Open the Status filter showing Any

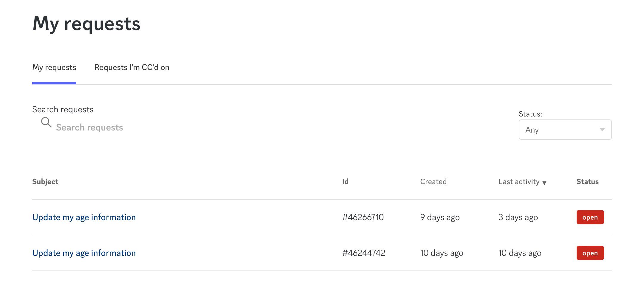564,130
